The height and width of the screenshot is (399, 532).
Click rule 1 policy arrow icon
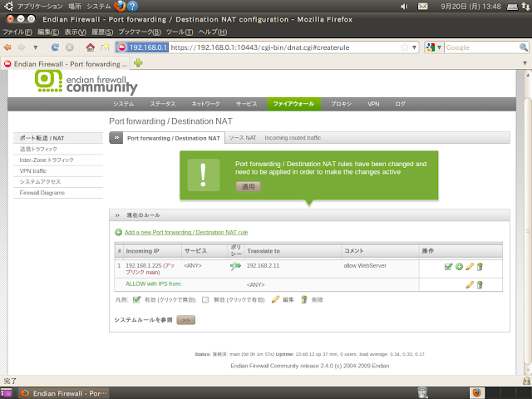tap(235, 266)
